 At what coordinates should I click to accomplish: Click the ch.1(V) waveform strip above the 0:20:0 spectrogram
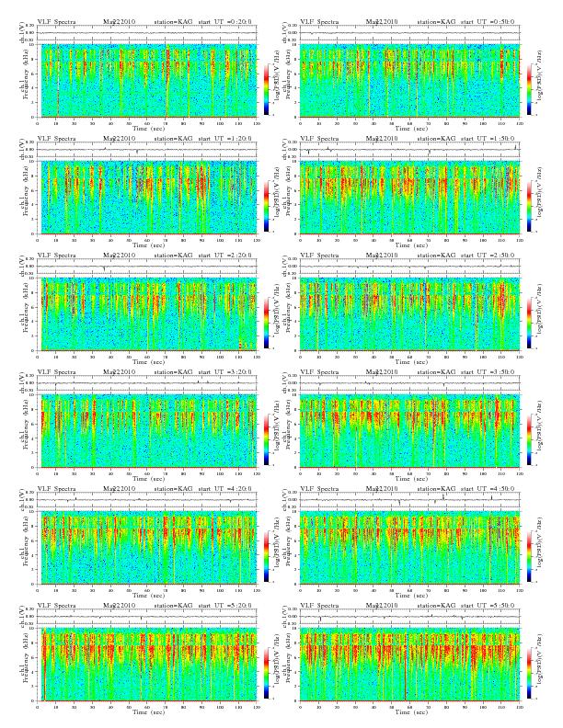coord(147,33)
